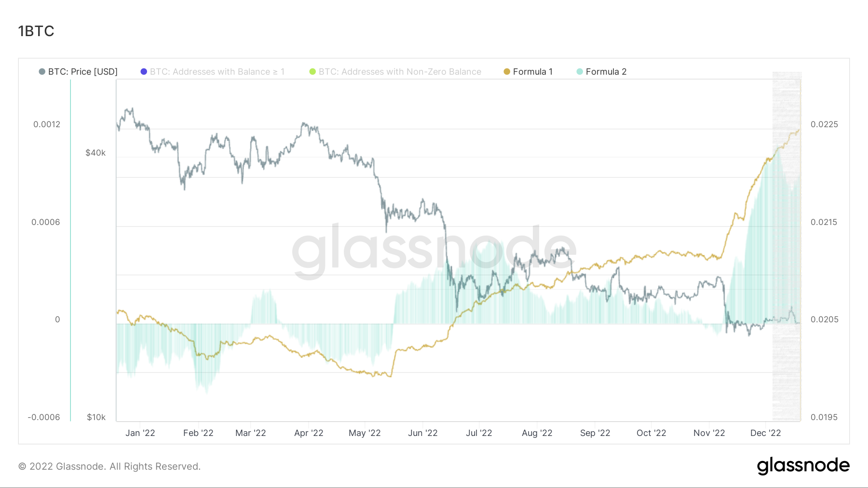Click the 0.0006 left axis value
The height and width of the screenshot is (488, 868).
[46, 222]
